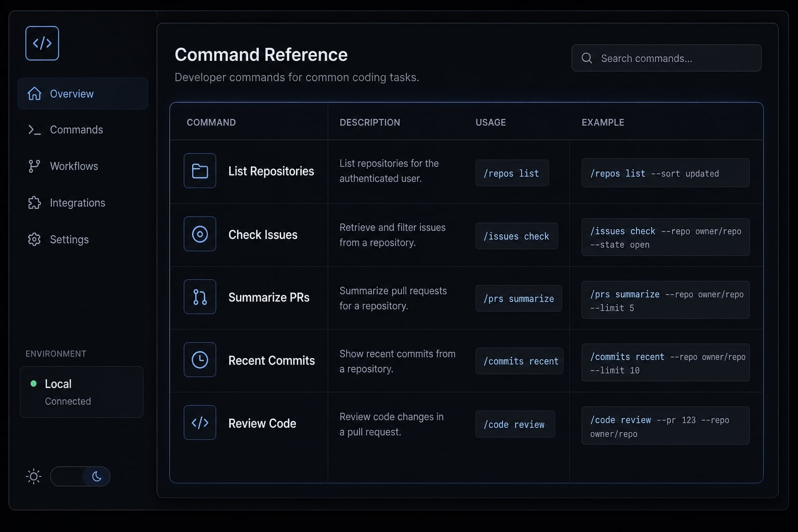Click the COMMAND column header

[211, 122]
